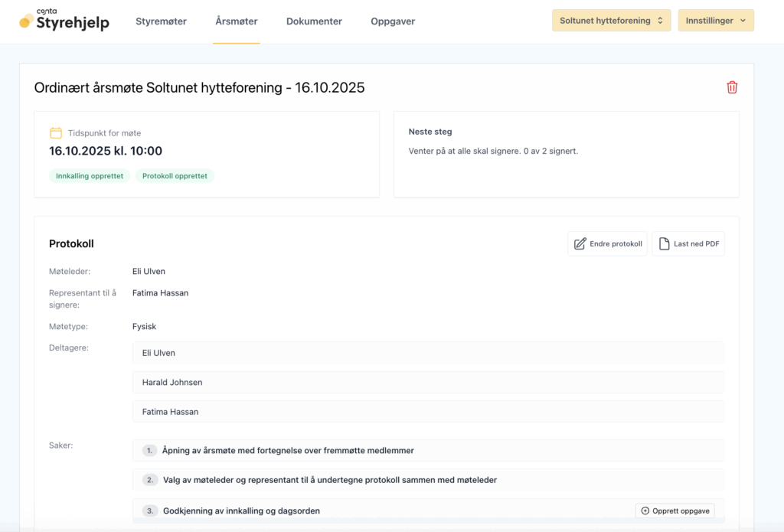
Task: Click the calendar icon beside Tidspunkt for møte
Action: [56, 133]
